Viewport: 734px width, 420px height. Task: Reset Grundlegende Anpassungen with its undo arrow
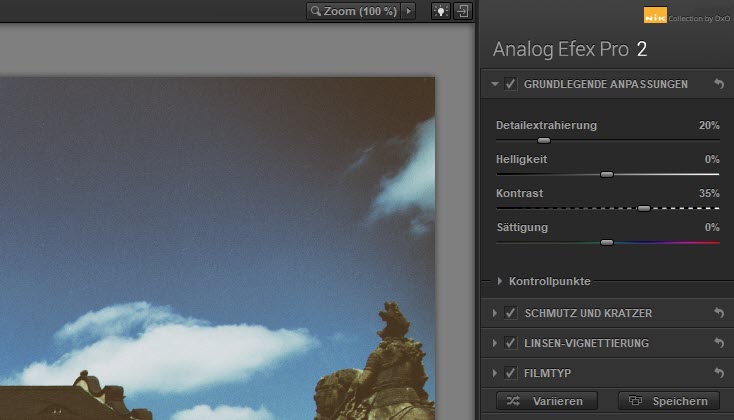point(719,84)
